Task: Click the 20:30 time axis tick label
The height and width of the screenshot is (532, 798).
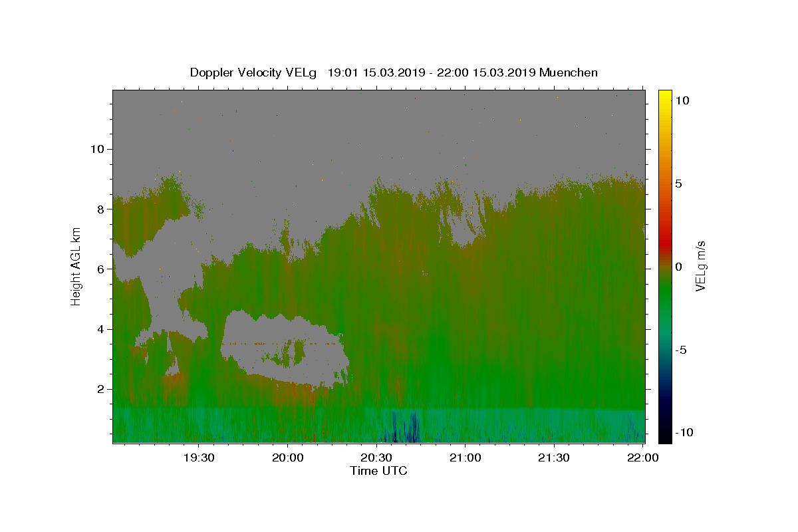Action: 376,458
